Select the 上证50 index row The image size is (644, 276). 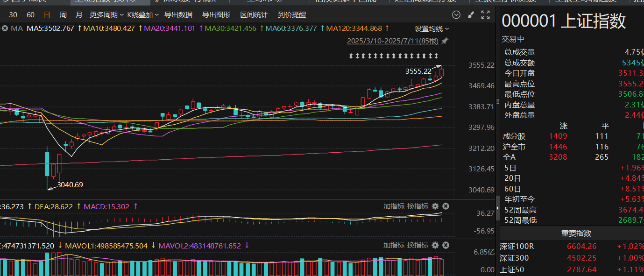tap(572, 269)
